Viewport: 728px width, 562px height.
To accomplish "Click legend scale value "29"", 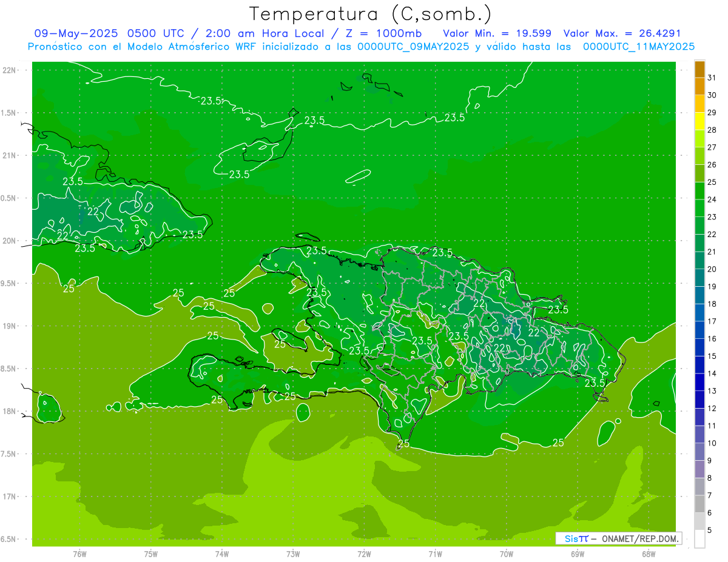I will pyautogui.click(x=712, y=112).
